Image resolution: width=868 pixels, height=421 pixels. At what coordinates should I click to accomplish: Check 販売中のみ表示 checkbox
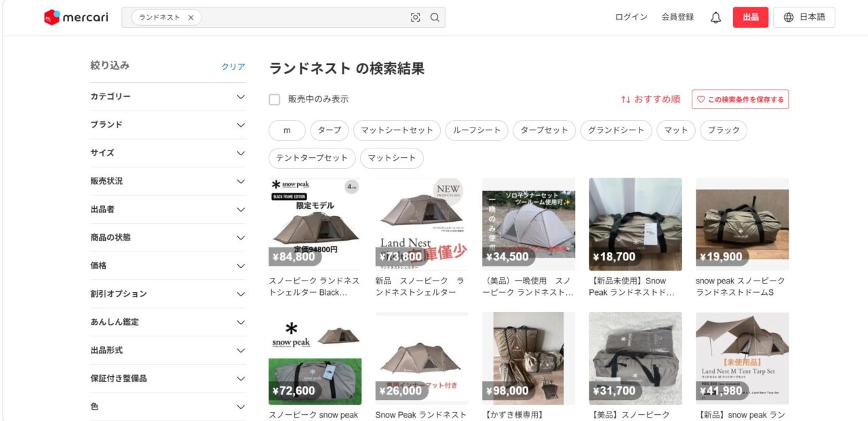275,100
